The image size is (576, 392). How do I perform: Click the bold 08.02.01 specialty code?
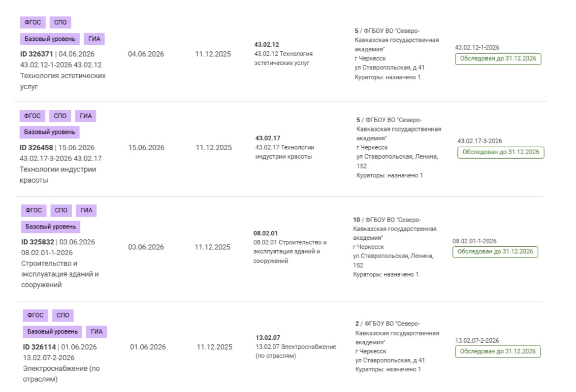(265, 233)
